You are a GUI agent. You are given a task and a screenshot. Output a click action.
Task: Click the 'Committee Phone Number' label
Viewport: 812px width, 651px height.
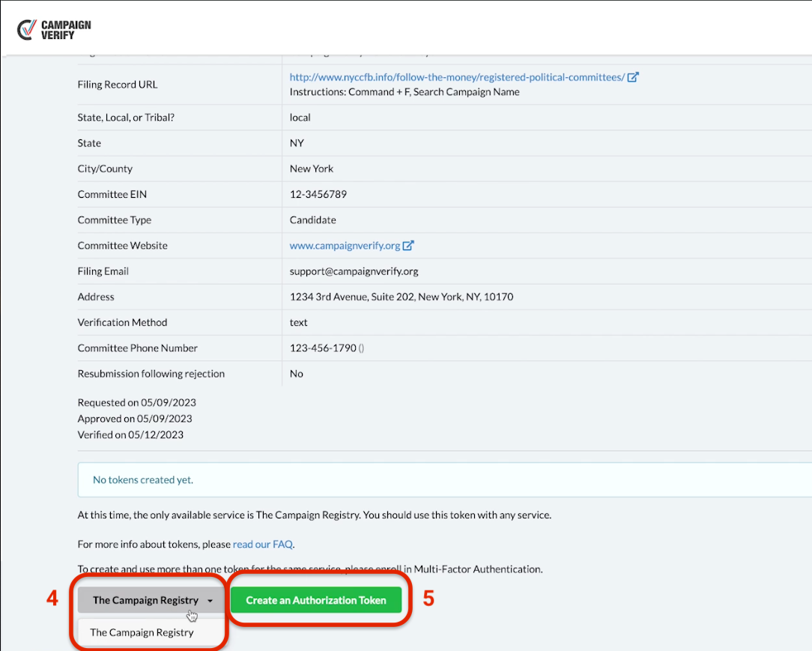pos(138,348)
